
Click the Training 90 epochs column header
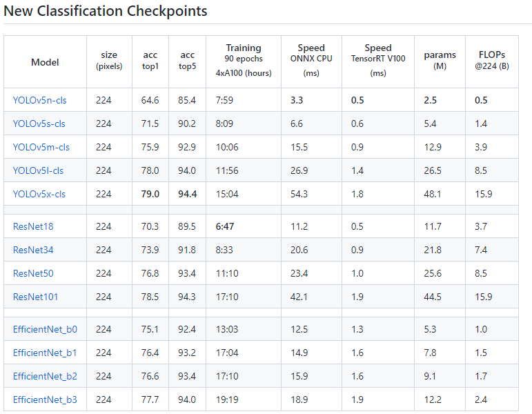244,61
